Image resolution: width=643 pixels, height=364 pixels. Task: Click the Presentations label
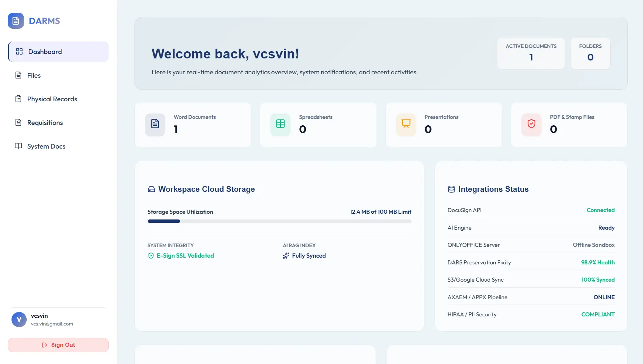441,117
